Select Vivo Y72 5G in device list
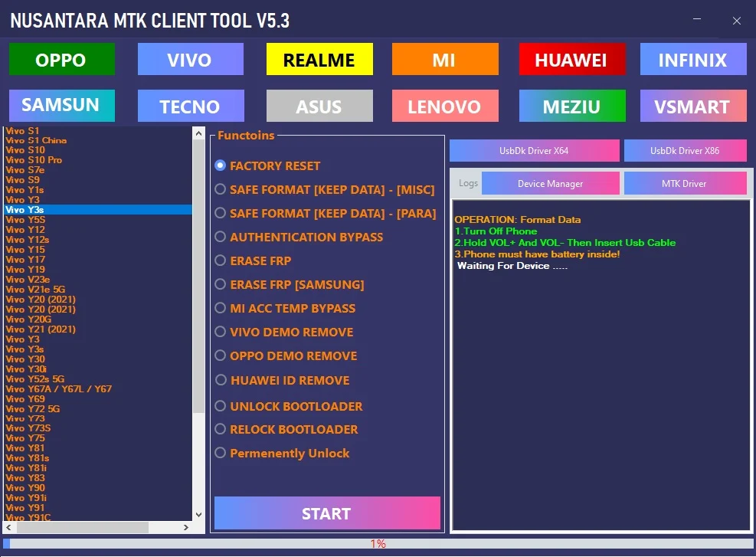 pos(98,409)
